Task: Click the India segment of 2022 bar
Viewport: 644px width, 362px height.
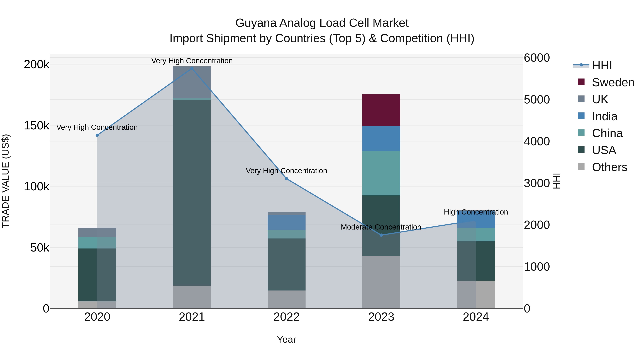Action: coord(287,222)
